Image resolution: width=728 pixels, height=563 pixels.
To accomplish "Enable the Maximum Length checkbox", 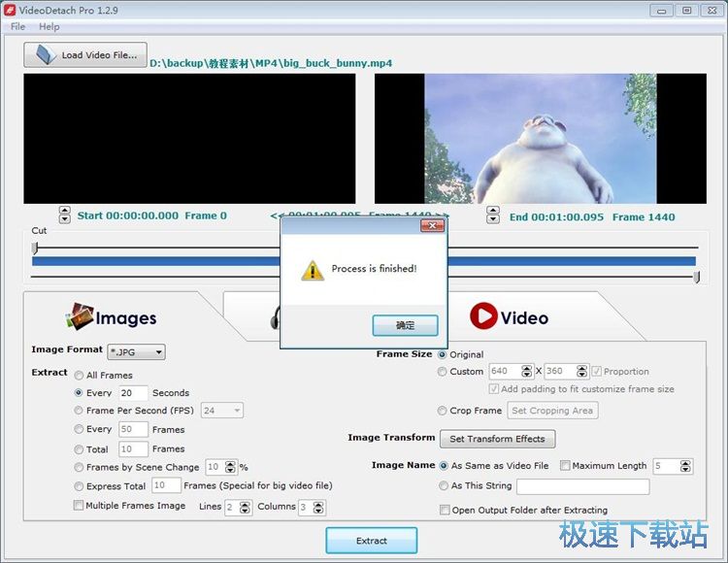I will pyautogui.click(x=565, y=465).
